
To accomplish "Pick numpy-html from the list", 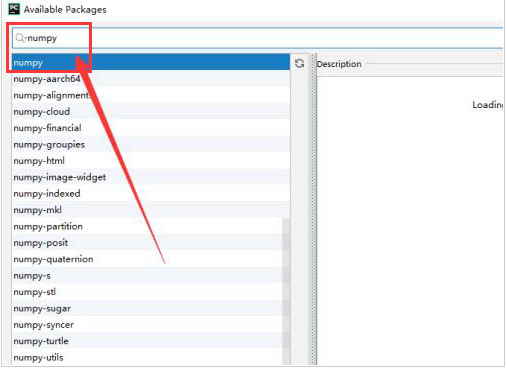I will pyautogui.click(x=151, y=161).
